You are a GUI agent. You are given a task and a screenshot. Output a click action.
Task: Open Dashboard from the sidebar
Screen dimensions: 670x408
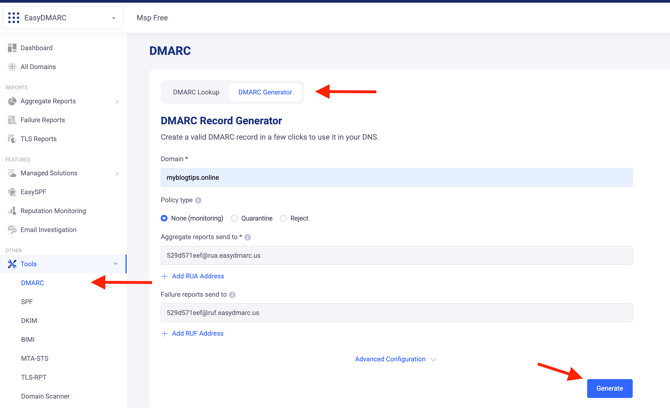(36, 48)
